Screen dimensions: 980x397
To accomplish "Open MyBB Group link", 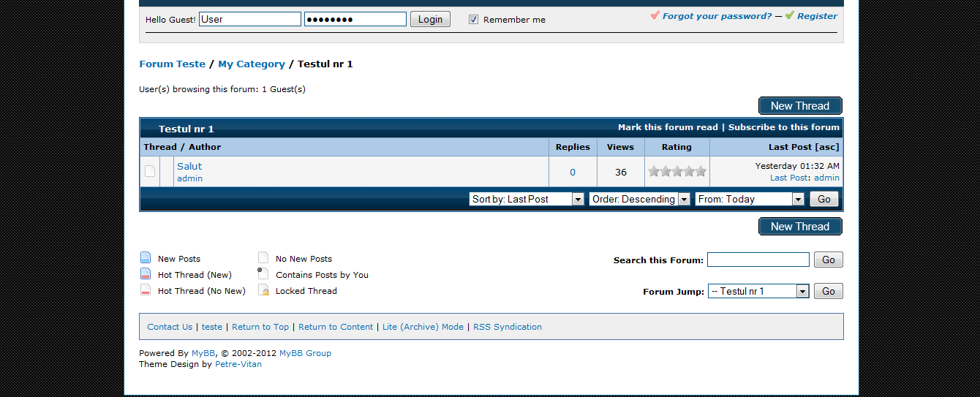I will pos(305,353).
